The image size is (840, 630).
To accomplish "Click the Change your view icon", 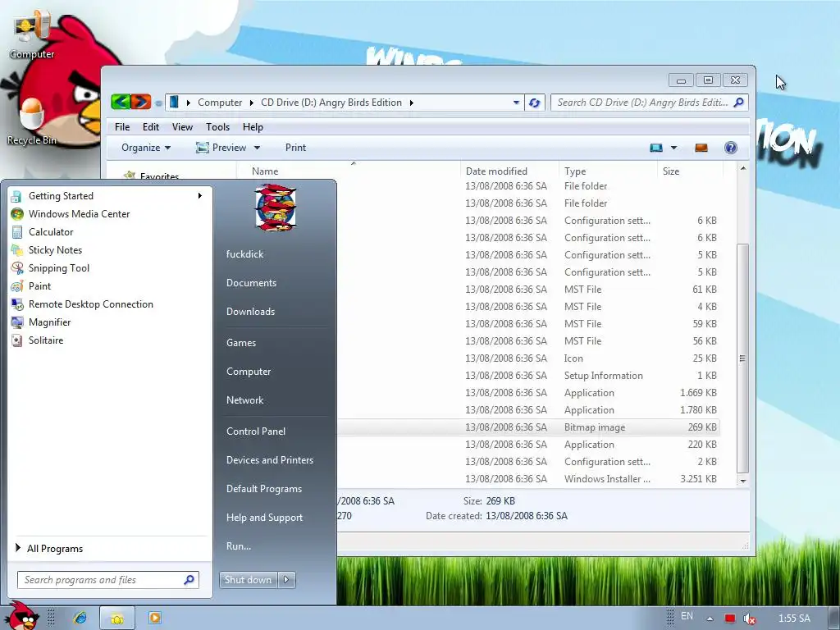I will click(x=655, y=148).
